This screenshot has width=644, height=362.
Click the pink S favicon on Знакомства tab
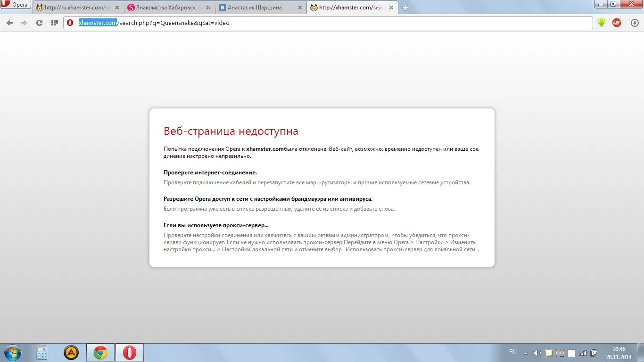(131, 8)
